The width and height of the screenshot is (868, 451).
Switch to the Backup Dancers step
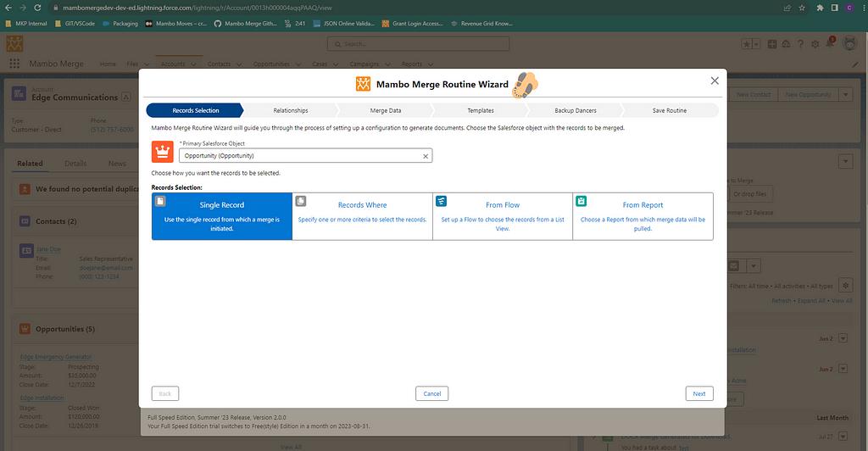[575, 110]
